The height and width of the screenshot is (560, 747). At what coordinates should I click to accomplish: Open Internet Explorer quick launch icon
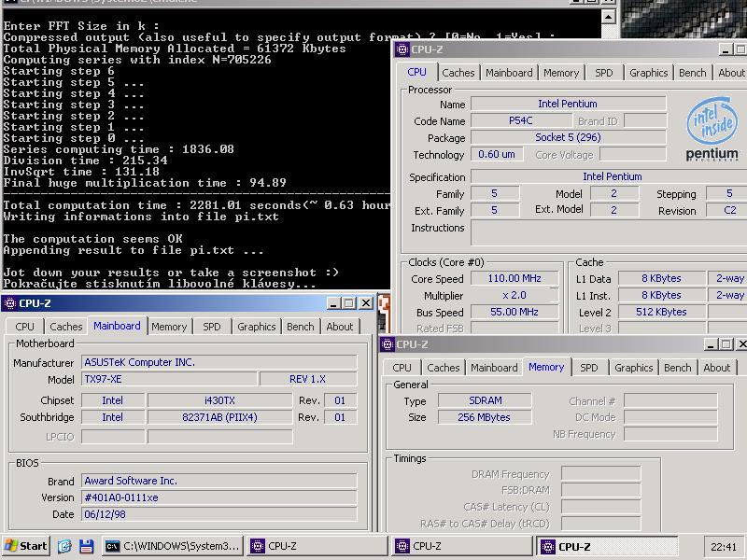(x=64, y=546)
